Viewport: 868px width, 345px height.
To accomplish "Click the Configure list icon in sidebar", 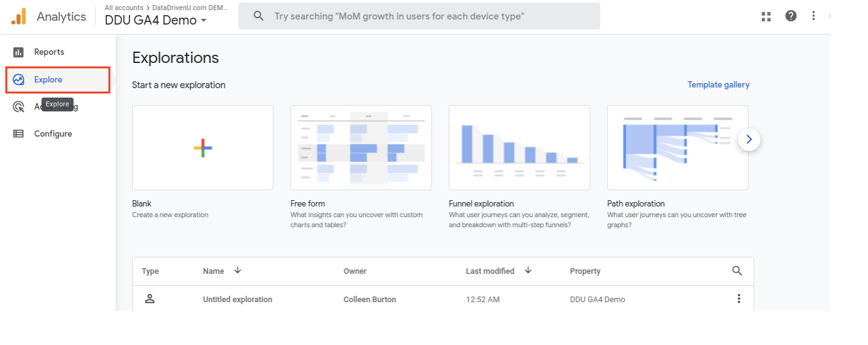I will click(19, 134).
